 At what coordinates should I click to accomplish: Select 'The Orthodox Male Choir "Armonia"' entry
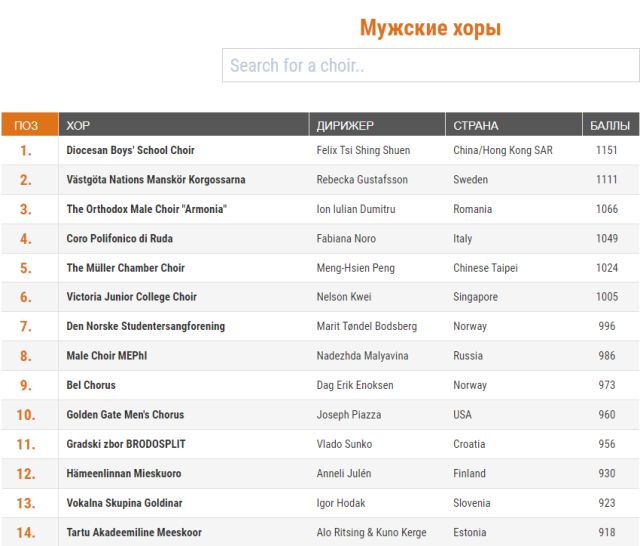tap(147, 209)
